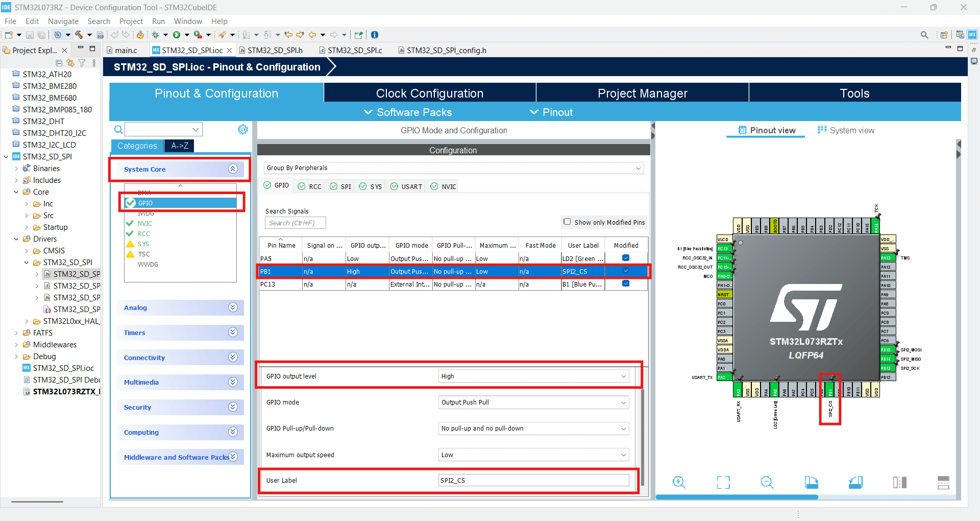This screenshot has width=980, height=521.
Task: Switch to Clock Configuration tab
Action: pyautogui.click(x=430, y=93)
